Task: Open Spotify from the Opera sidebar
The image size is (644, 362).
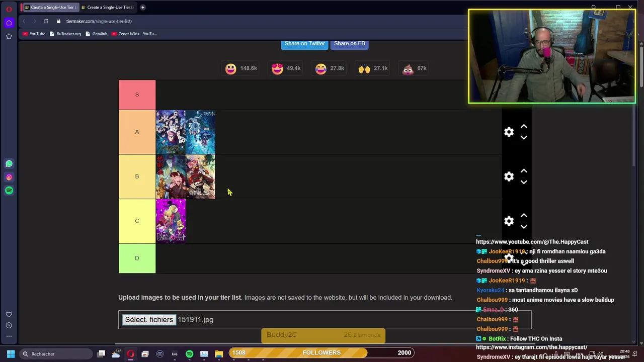Action: [9, 191]
